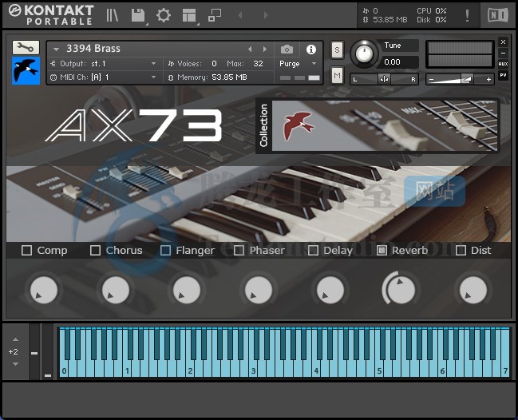Mute the instrument with M button

pos(337,76)
